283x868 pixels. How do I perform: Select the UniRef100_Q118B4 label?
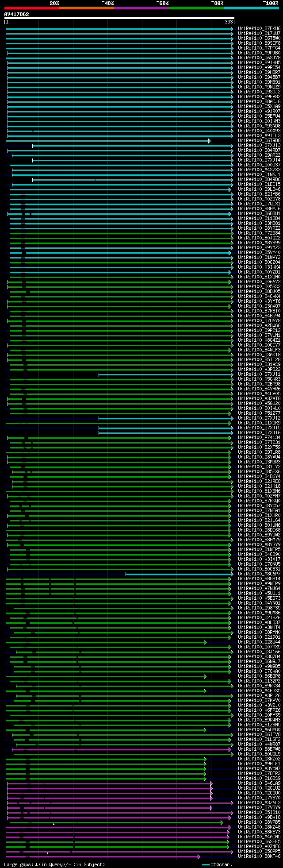point(259,218)
